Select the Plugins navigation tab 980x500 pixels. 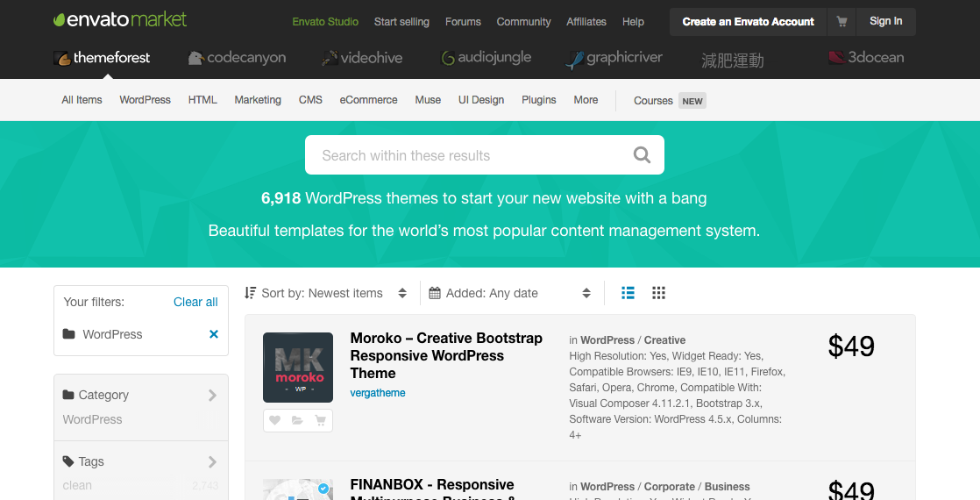coord(539,99)
